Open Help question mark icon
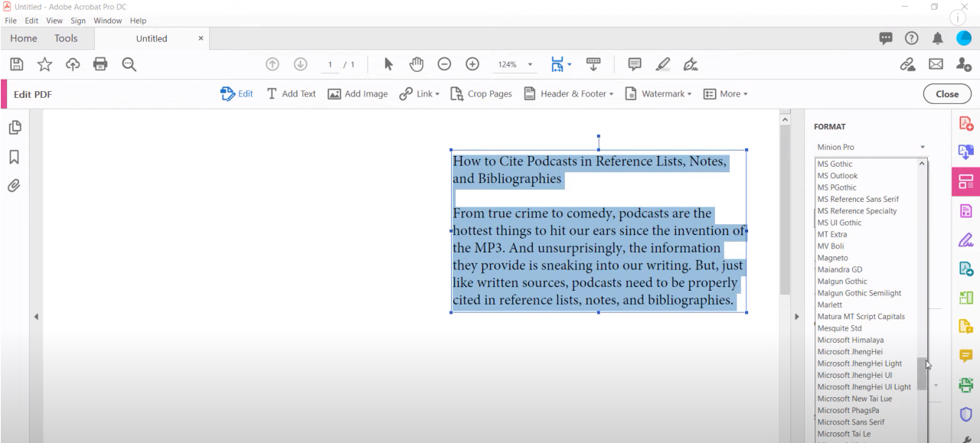This screenshot has width=980, height=443. pyautogui.click(x=912, y=38)
